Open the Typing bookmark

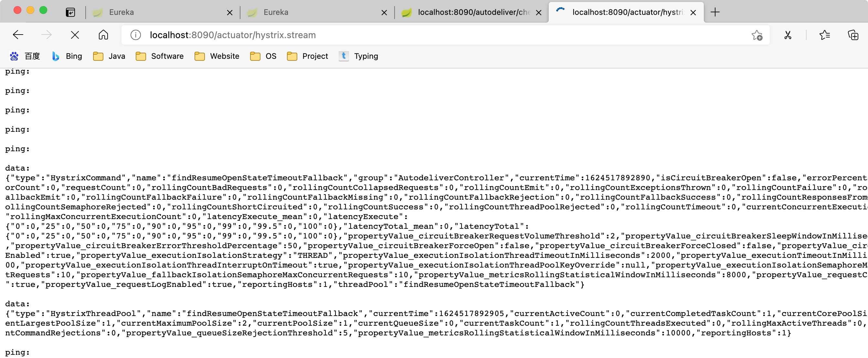click(358, 56)
